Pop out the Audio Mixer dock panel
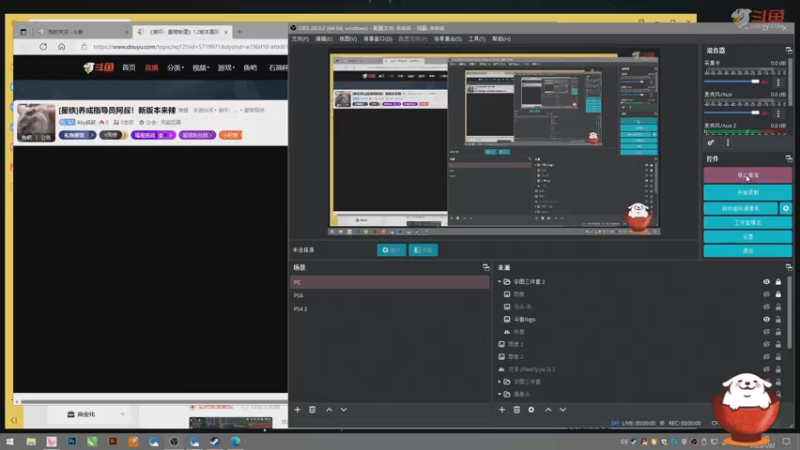The height and width of the screenshot is (450, 800). (789, 50)
